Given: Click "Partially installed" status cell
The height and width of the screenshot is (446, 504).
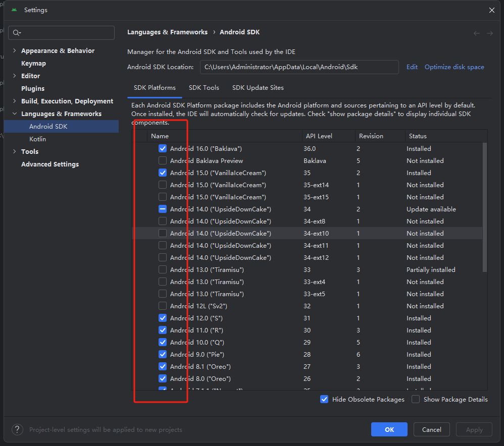Looking at the screenshot, I should tap(431, 269).
